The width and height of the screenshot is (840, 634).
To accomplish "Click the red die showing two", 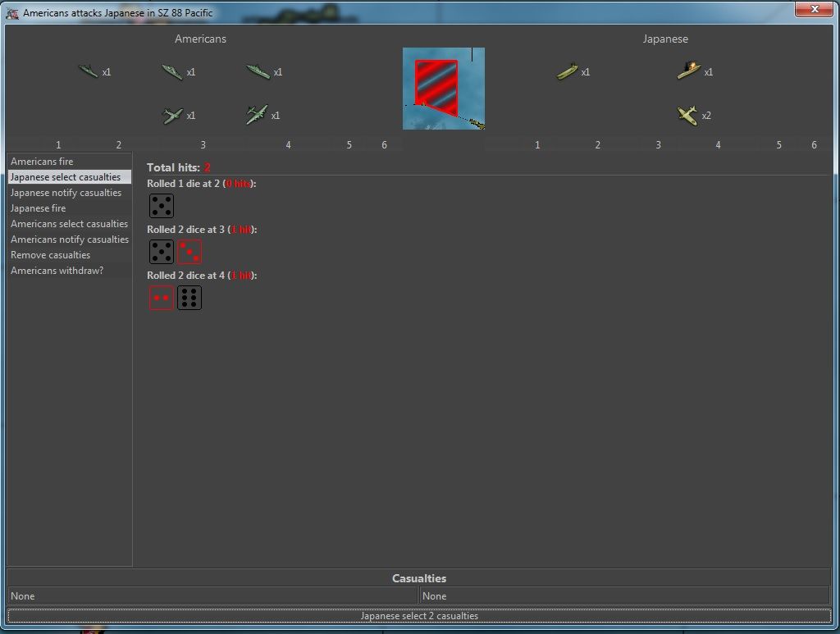I will coord(161,298).
